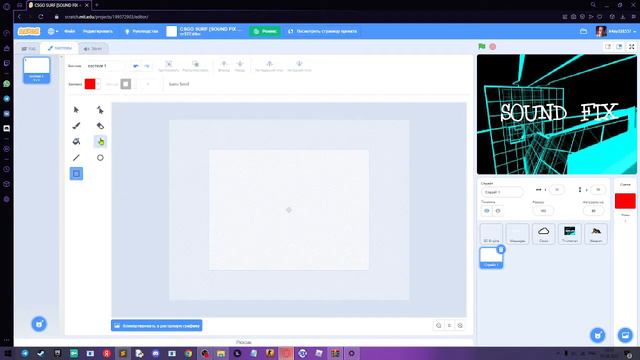Click the red stop button

click(x=493, y=47)
